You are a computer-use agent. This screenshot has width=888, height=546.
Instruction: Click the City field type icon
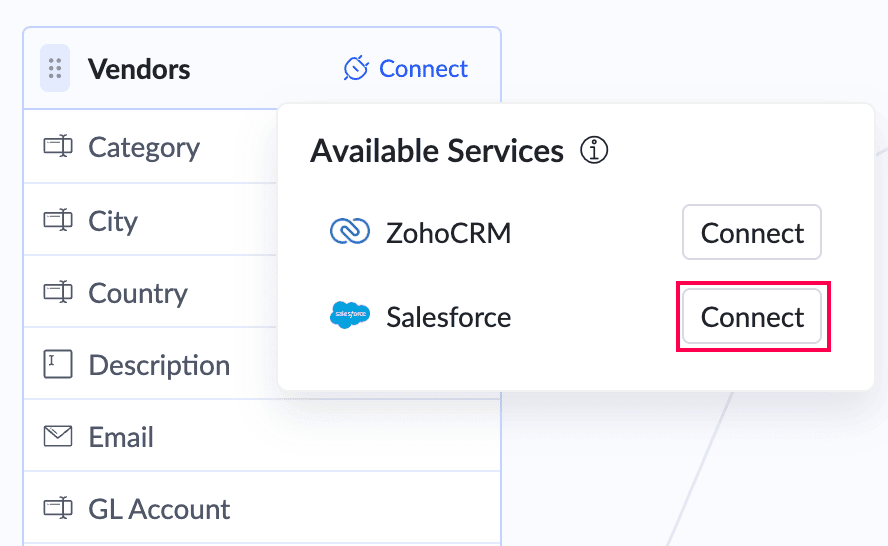[58, 220]
